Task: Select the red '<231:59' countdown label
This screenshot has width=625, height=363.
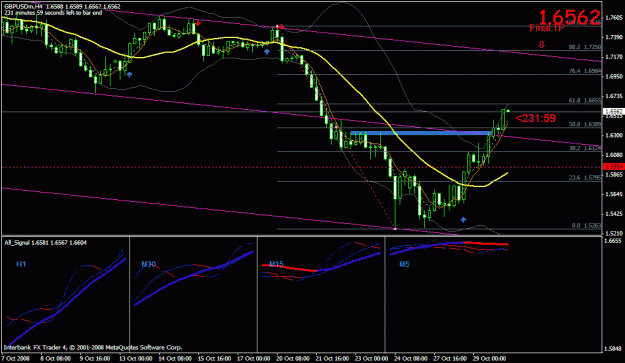Action: (x=536, y=118)
